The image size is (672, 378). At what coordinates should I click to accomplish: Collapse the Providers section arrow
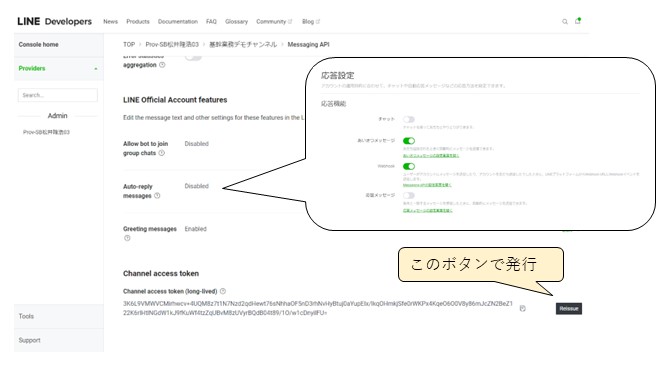coord(96,69)
